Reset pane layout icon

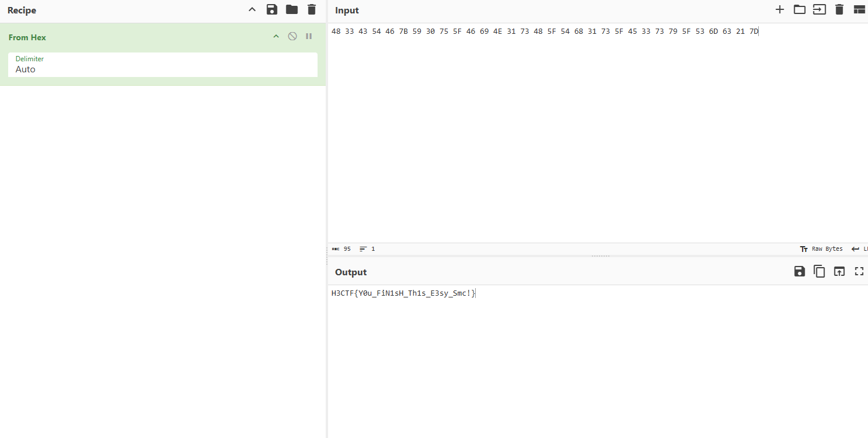click(x=859, y=9)
